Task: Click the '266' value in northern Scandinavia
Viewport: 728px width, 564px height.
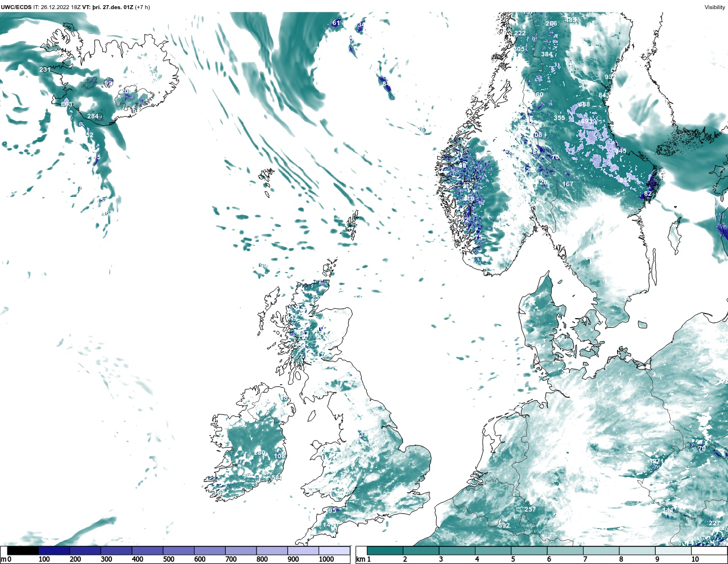Action: pyautogui.click(x=551, y=23)
